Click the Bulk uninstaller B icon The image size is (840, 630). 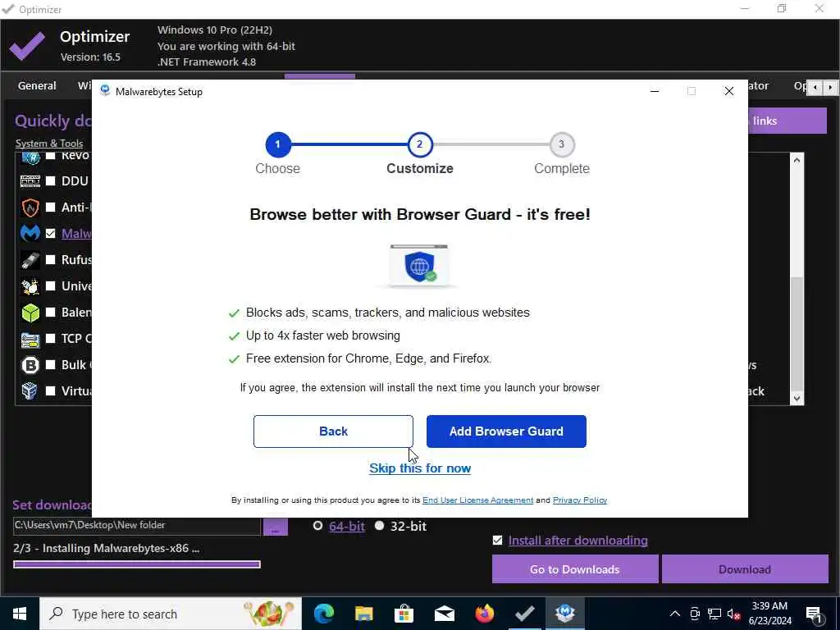click(x=30, y=365)
